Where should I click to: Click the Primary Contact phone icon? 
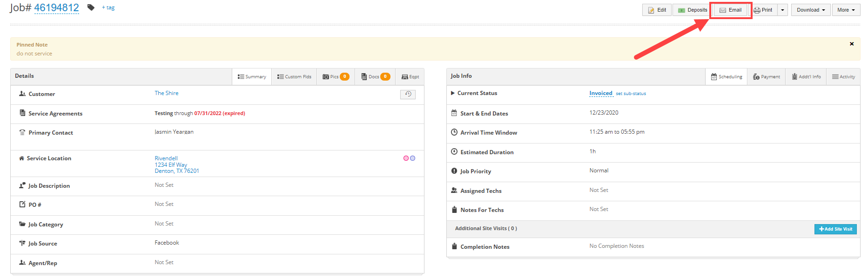(x=22, y=132)
